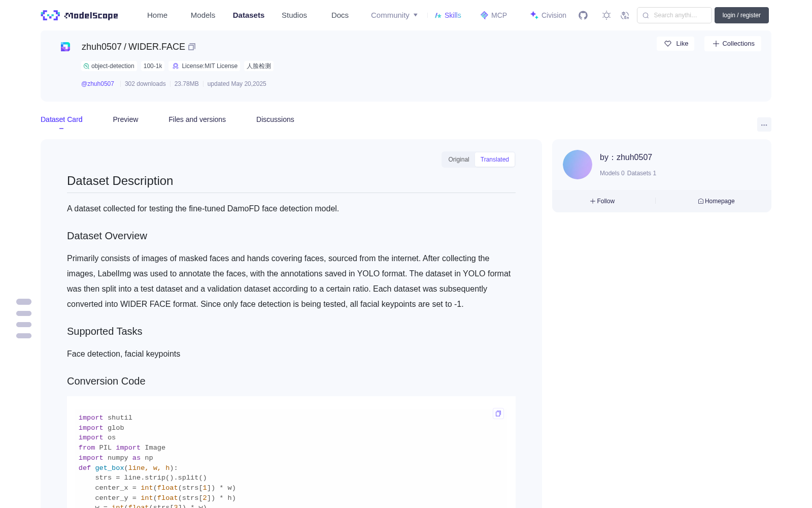The image size is (812, 508).
Task: Click the 'Conversion Code' heading
Action: 106,381
